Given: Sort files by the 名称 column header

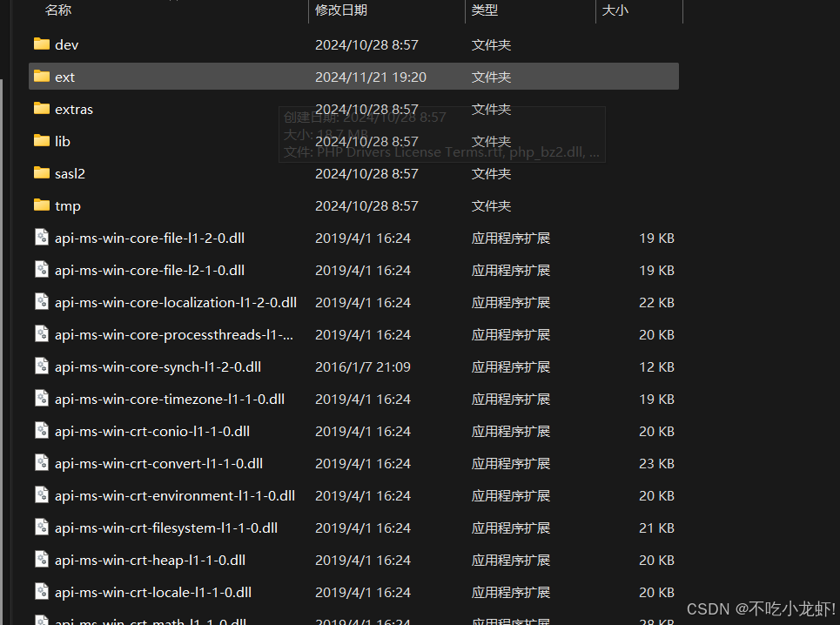Looking at the screenshot, I should (x=58, y=10).
